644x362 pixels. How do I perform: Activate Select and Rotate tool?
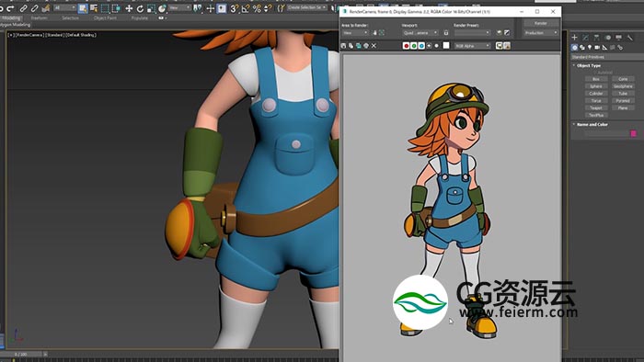pyautogui.click(x=140, y=8)
